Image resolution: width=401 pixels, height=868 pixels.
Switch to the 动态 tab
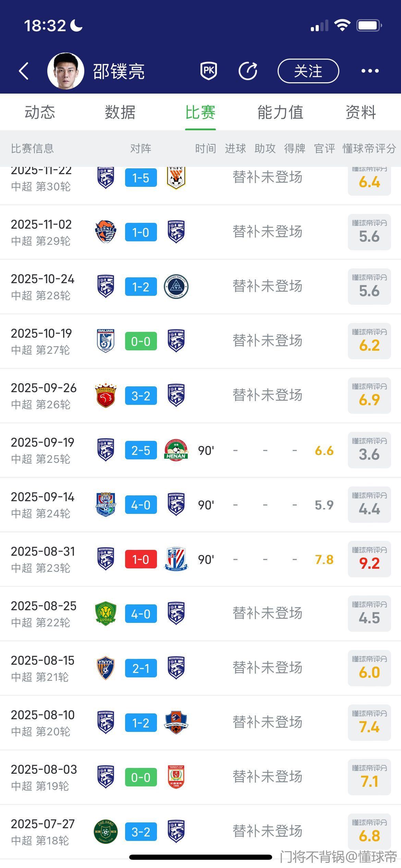tap(40, 112)
